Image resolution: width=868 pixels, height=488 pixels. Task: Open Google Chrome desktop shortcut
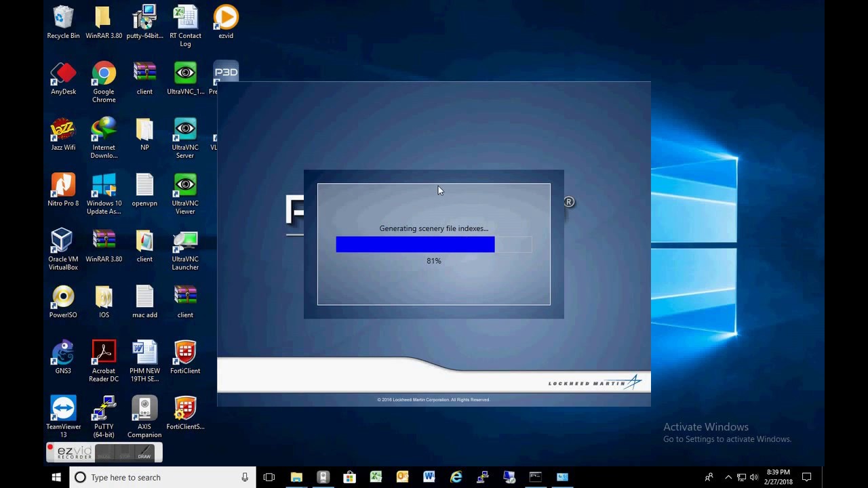coord(104,83)
